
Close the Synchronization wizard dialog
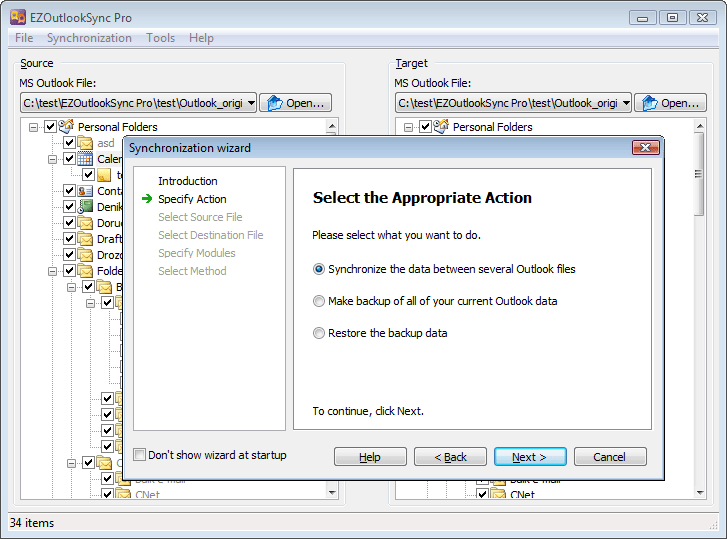coord(645,147)
